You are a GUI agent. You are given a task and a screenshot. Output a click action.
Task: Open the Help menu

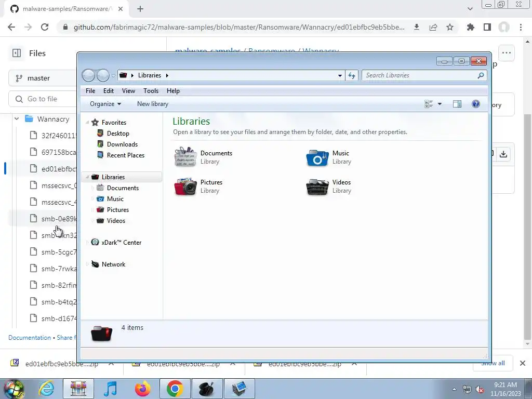click(x=173, y=91)
